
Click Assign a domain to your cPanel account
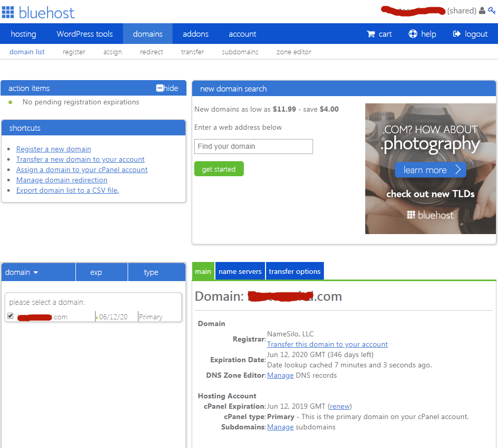click(82, 169)
